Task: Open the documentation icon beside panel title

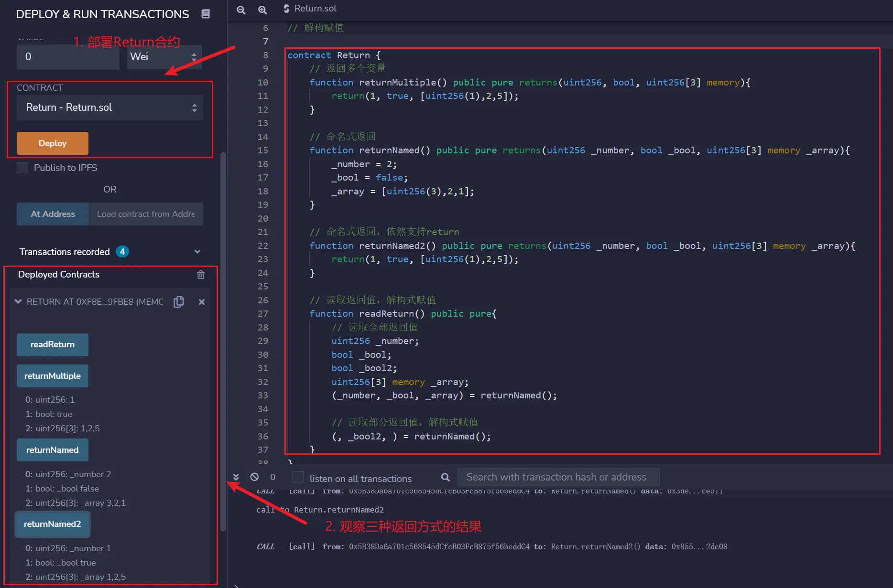Action: point(206,14)
